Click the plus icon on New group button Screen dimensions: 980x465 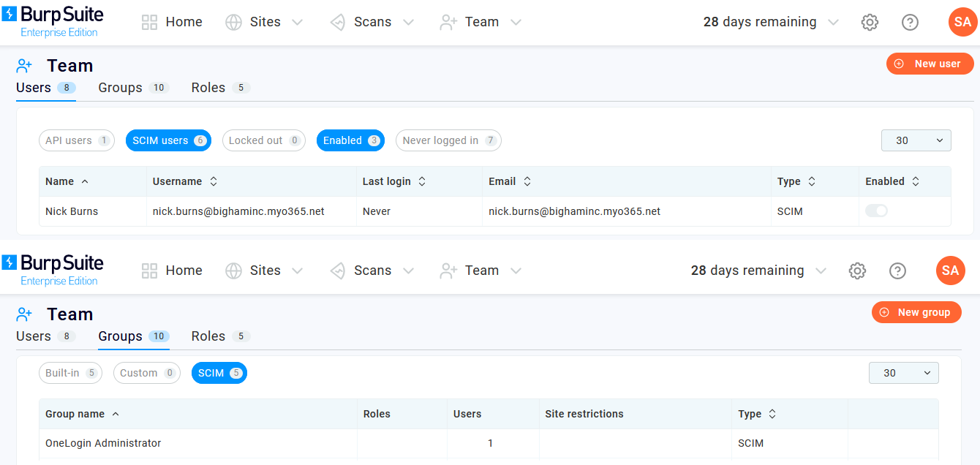click(884, 312)
